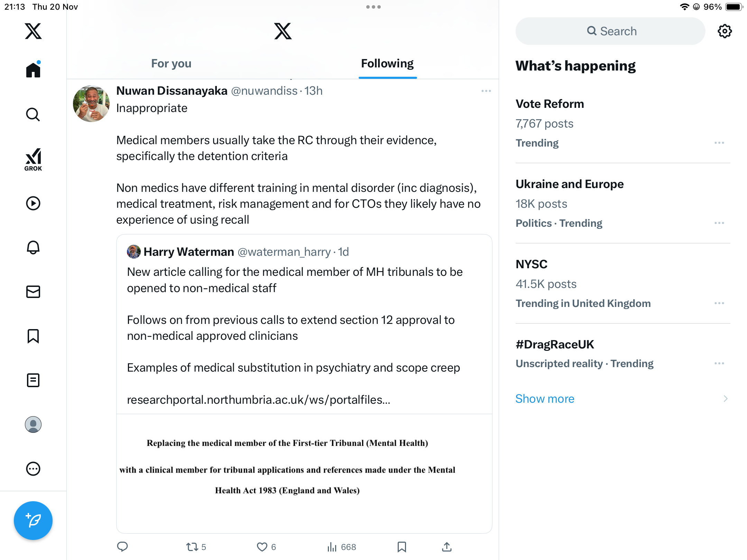
Task: Switch to the For you tab
Action: click(171, 64)
